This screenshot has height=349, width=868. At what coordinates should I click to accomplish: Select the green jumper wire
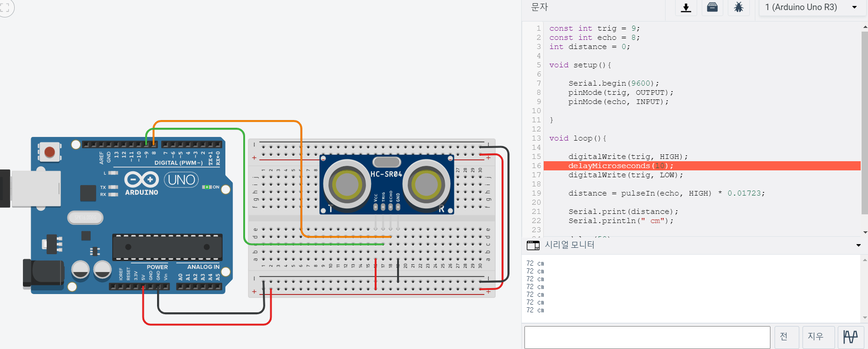pos(244,183)
